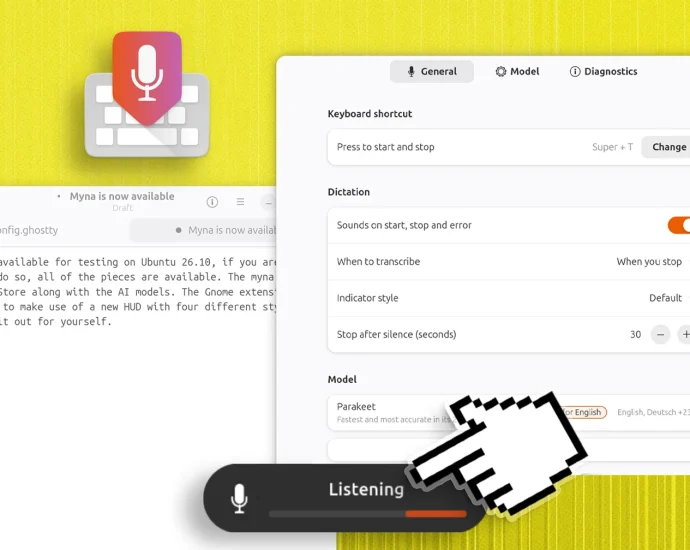The height and width of the screenshot is (550, 690).
Task: Select the Parakeet model row
Action: (509, 412)
